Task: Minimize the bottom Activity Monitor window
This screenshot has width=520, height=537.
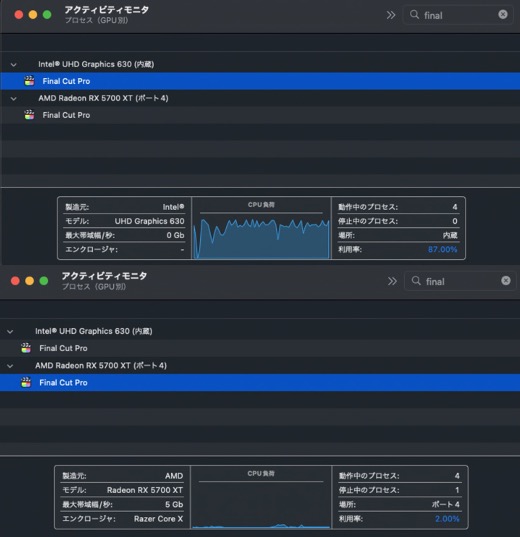Action: (29, 281)
